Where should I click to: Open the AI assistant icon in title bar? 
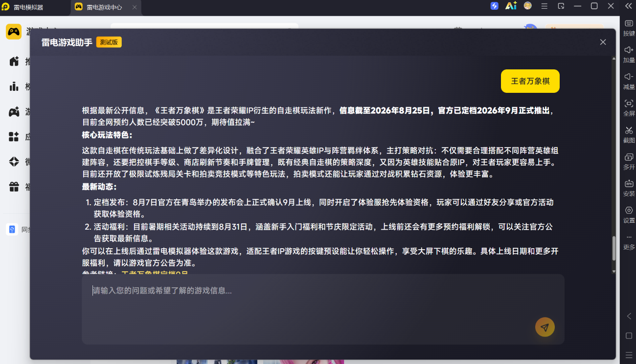(x=511, y=6)
